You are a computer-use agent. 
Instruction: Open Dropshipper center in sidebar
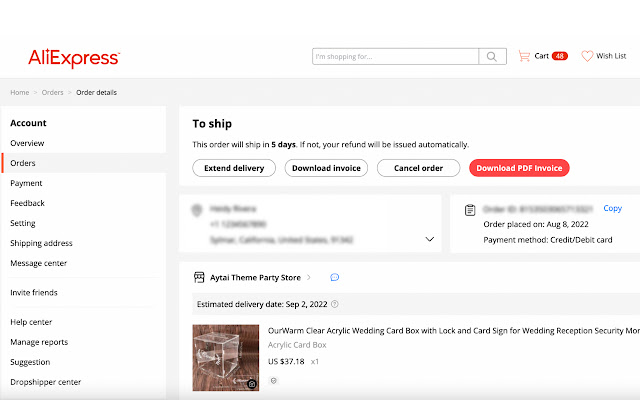46,382
